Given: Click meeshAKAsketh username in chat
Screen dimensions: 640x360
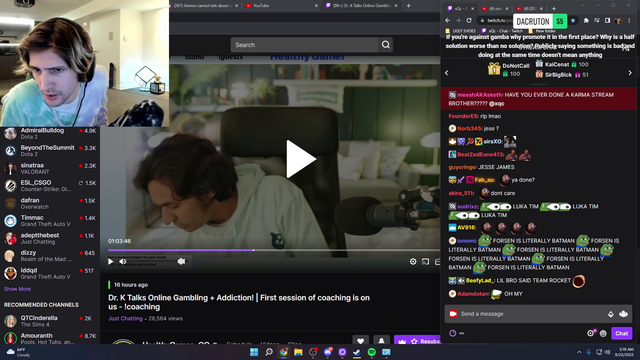Looking at the screenshot, I should coord(480,95).
